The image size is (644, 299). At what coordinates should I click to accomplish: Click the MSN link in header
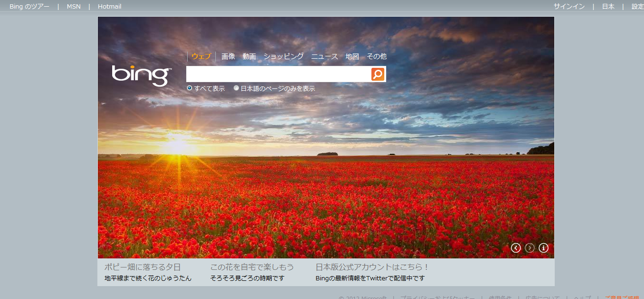pyautogui.click(x=74, y=7)
